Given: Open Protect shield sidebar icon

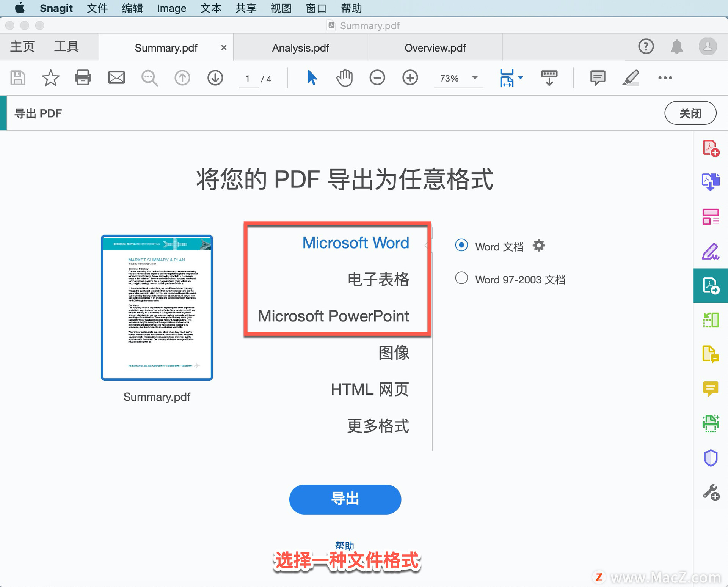Looking at the screenshot, I should tap(711, 458).
